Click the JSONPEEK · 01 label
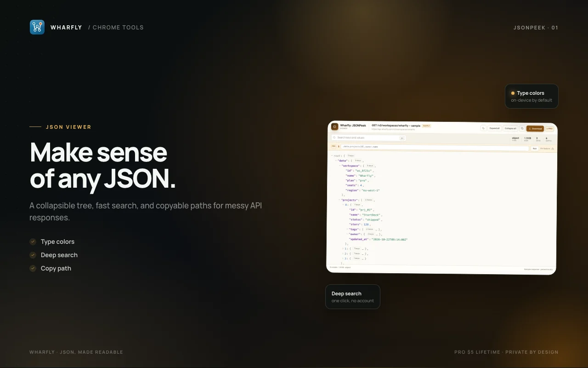Screen dimensions: 588x368 point(536,28)
